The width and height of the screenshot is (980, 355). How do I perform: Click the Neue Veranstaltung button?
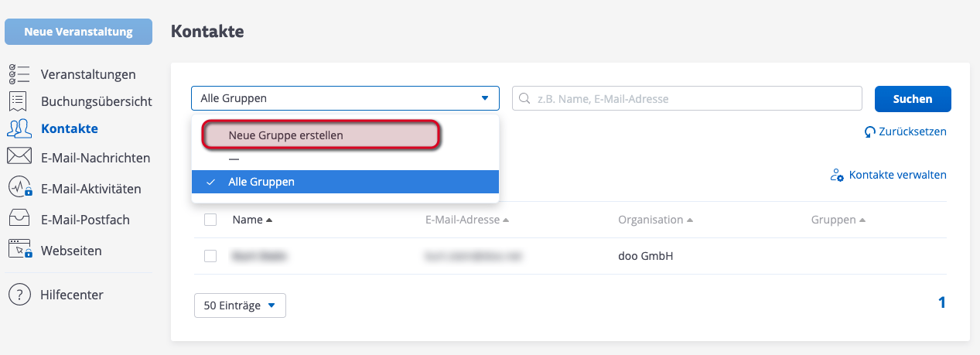[x=78, y=32]
